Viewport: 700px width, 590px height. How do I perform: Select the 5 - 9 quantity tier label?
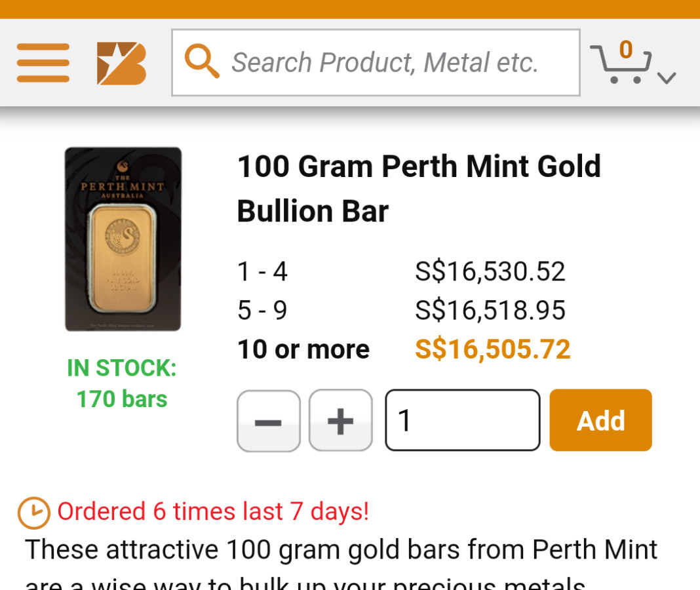pyautogui.click(x=262, y=310)
